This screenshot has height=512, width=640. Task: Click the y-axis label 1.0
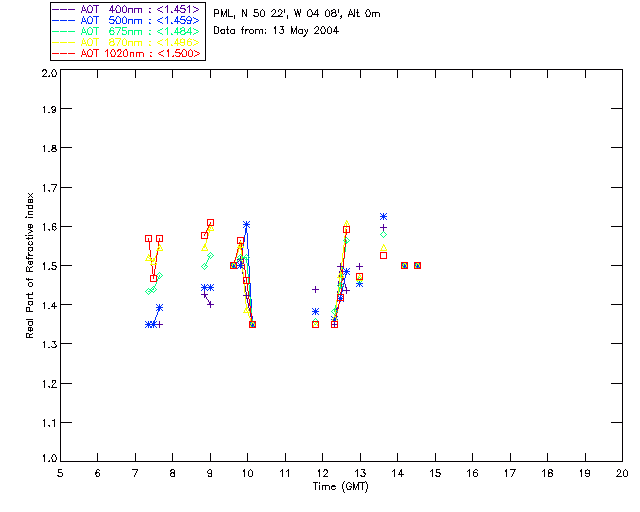(x=49, y=458)
